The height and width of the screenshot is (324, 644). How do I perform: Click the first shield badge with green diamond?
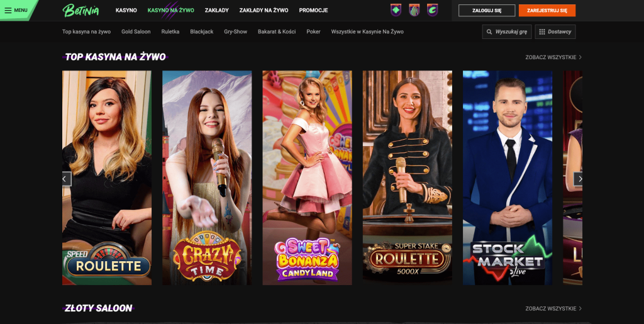(396, 10)
